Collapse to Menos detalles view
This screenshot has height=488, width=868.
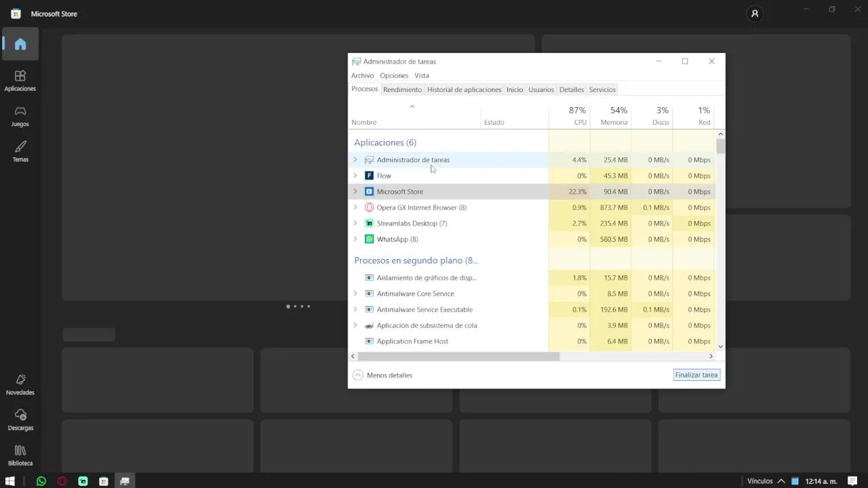(x=382, y=375)
